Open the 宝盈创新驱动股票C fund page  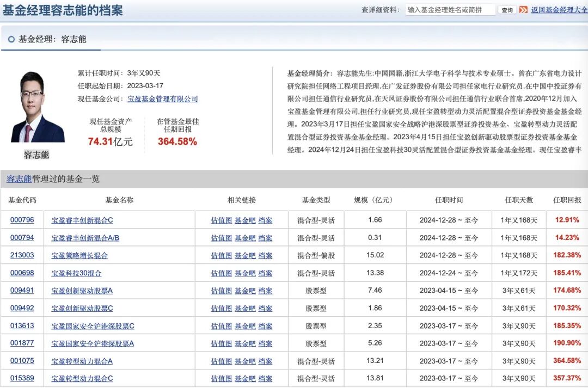[82, 309]
